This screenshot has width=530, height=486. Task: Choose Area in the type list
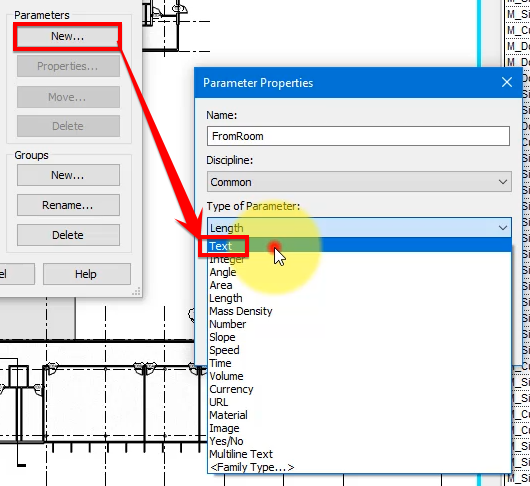tap(359, 285)
